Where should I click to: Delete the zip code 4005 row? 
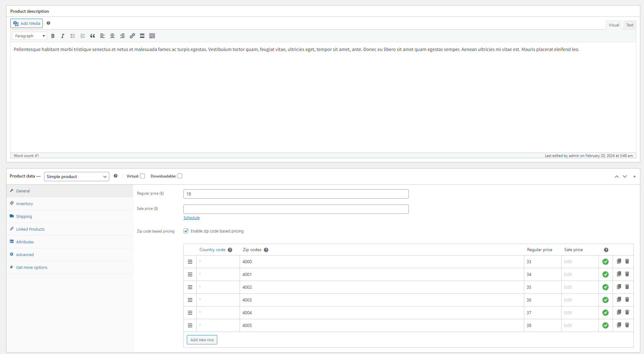(627, 325)
